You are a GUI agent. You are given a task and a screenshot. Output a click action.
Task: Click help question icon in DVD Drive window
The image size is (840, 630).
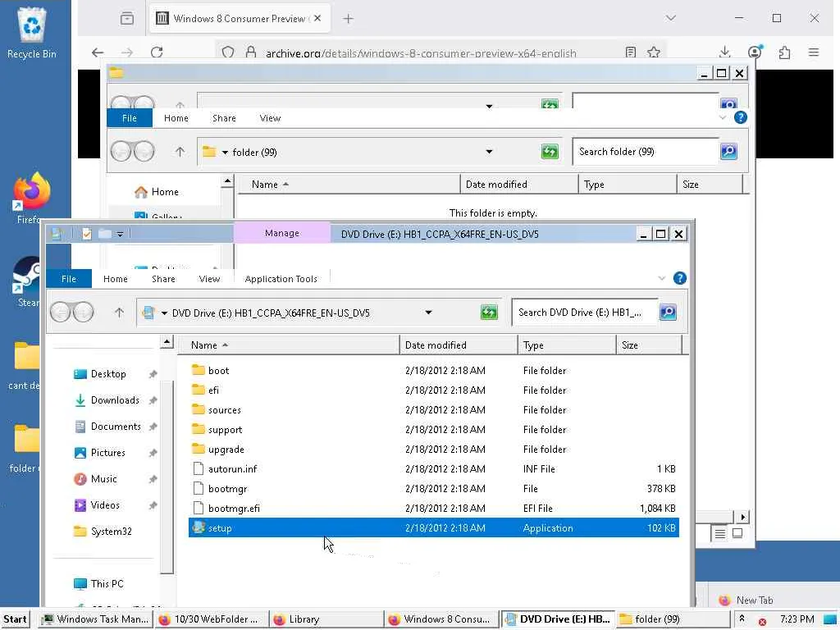pos(680,278)
